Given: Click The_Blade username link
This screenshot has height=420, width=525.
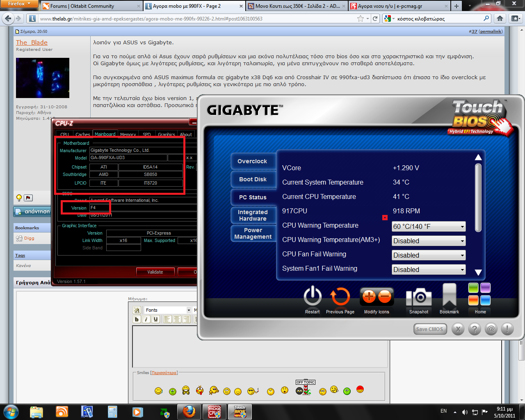Looking at the screenshot, I should pyautogui.click(x=32, y=43).
